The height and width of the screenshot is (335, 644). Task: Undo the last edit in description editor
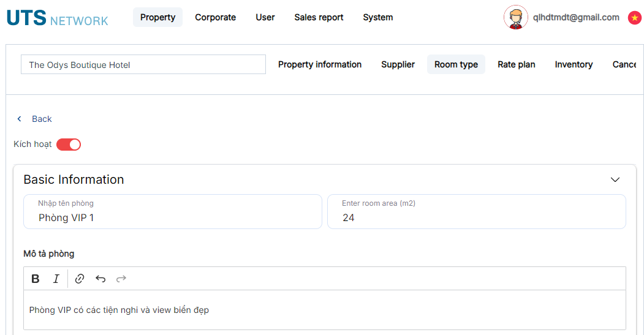coord(100,279)
